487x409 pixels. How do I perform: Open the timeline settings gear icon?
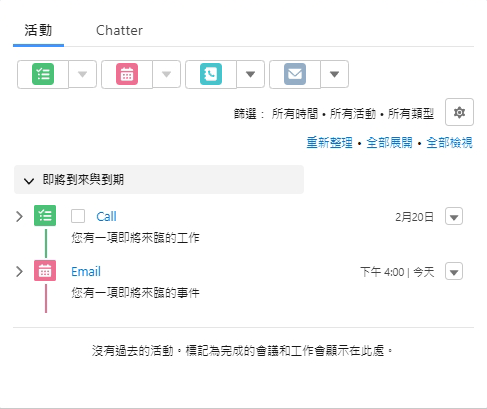[459, 112]
